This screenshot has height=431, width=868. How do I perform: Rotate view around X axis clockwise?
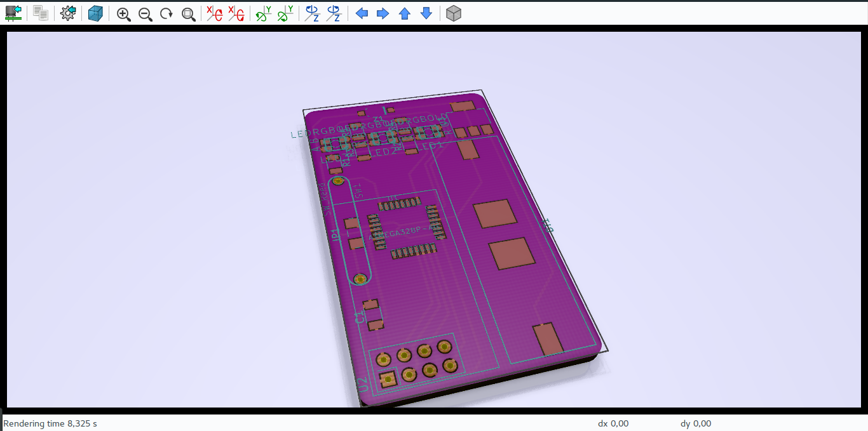pos(214,13)
